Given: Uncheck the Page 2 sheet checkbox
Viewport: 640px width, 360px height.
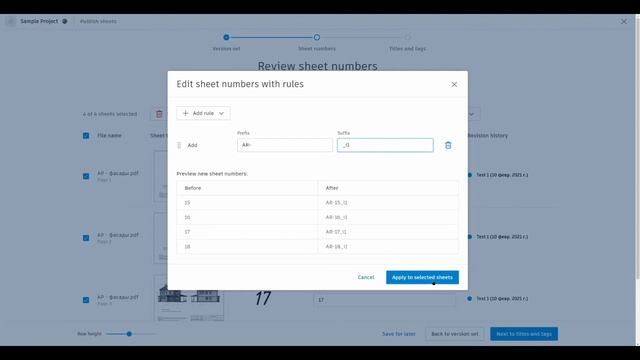Looking at the screenshot, I should [86, 238].
